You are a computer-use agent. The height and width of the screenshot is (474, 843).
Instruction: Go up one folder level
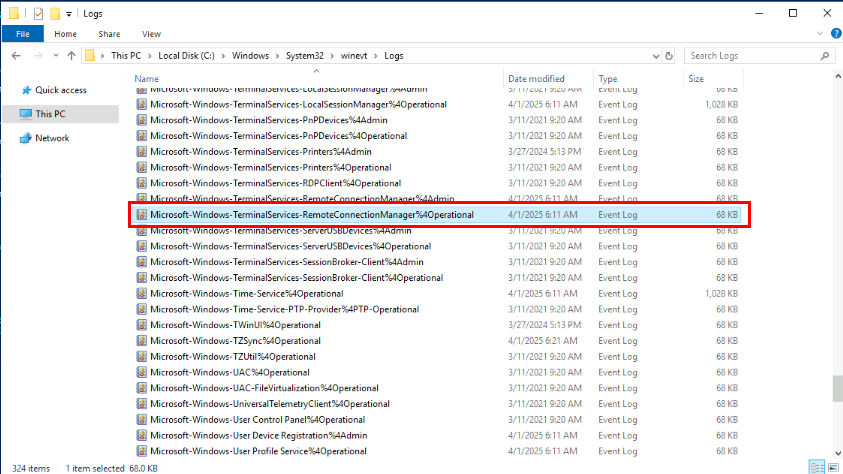point(72,56)
